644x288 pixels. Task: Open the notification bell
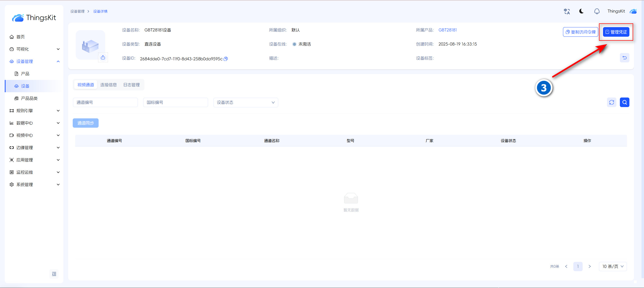click(597, 11)
